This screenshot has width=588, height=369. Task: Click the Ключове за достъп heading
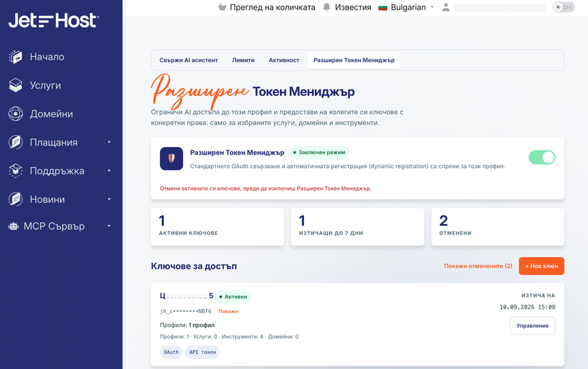(x=194, y=266)
